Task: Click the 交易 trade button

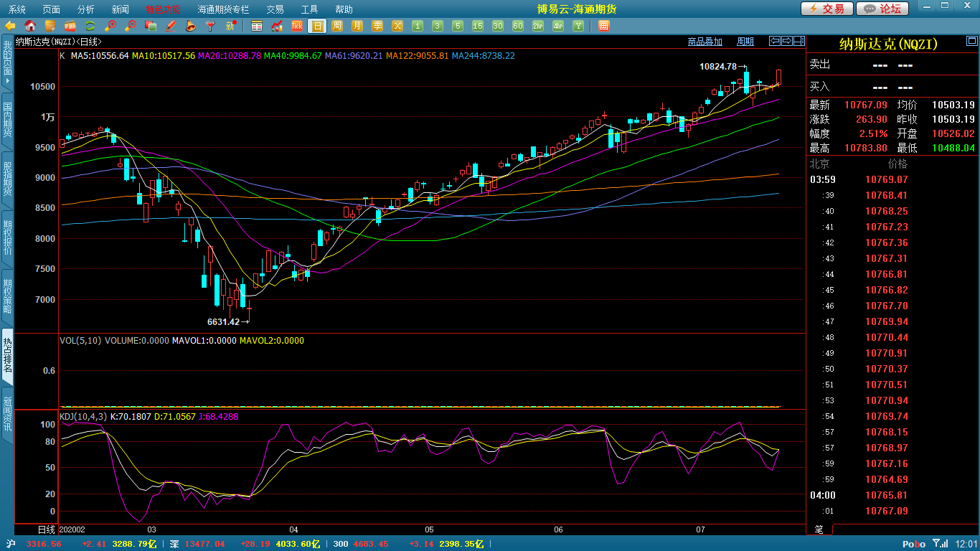Action: click(x=827, y=9)
